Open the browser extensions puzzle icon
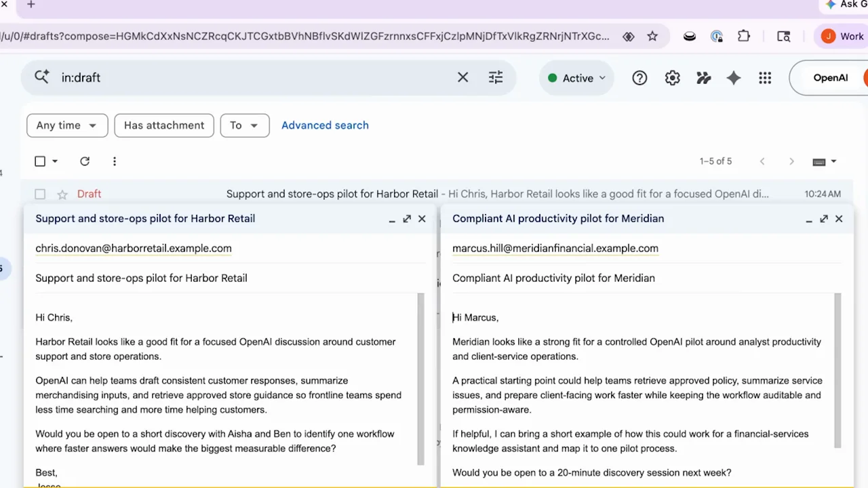Image resolution: width=868 pixels, height=488 pixels. pyautogui.click(x=744, y=37)
